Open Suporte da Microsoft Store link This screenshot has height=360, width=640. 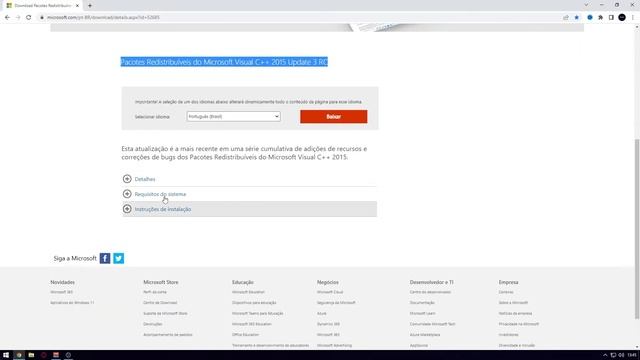pyautogui.click(x=165, y=313)
